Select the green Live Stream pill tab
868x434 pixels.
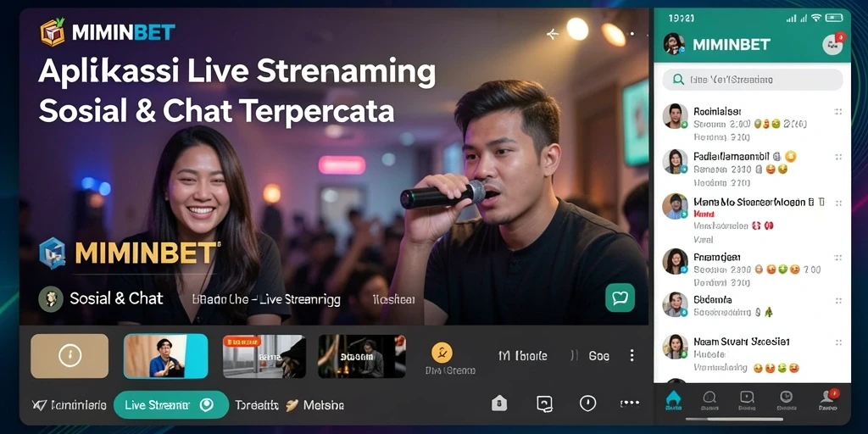pos(171,404)
